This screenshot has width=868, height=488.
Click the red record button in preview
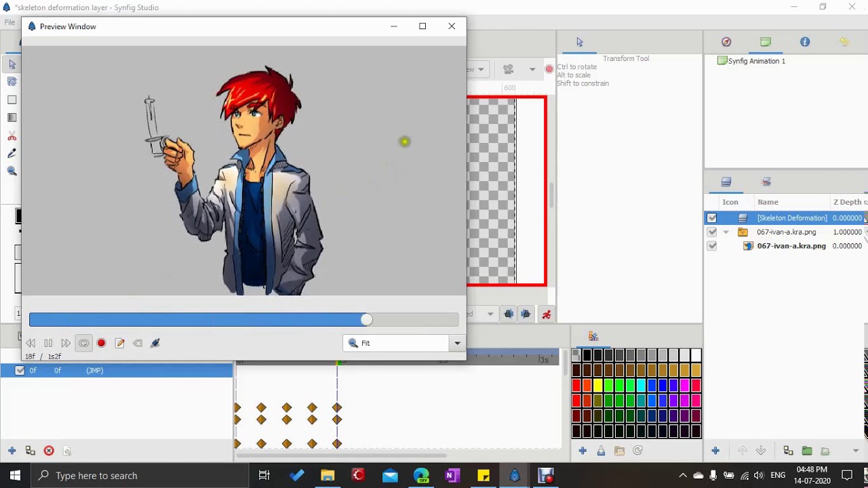101,343
